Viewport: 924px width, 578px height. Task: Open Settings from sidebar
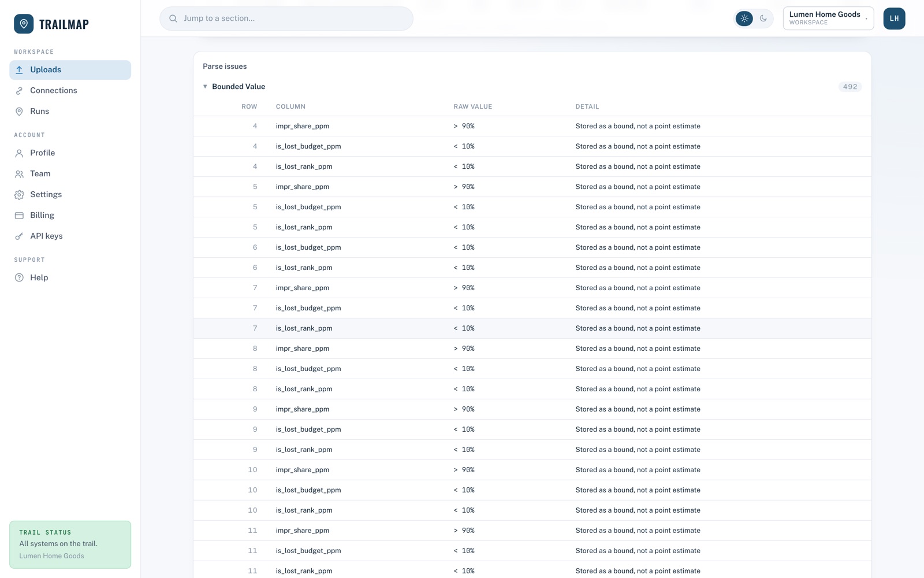pos(70,195)
